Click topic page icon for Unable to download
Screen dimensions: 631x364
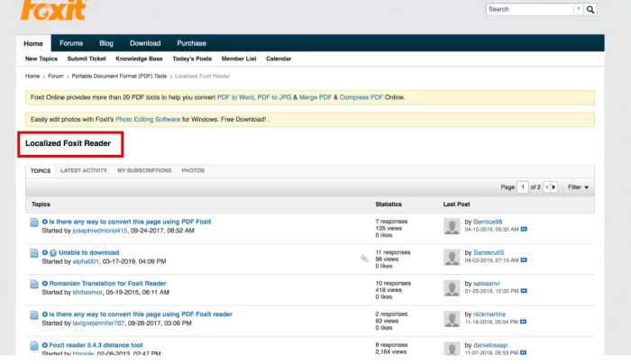(34, 253)
